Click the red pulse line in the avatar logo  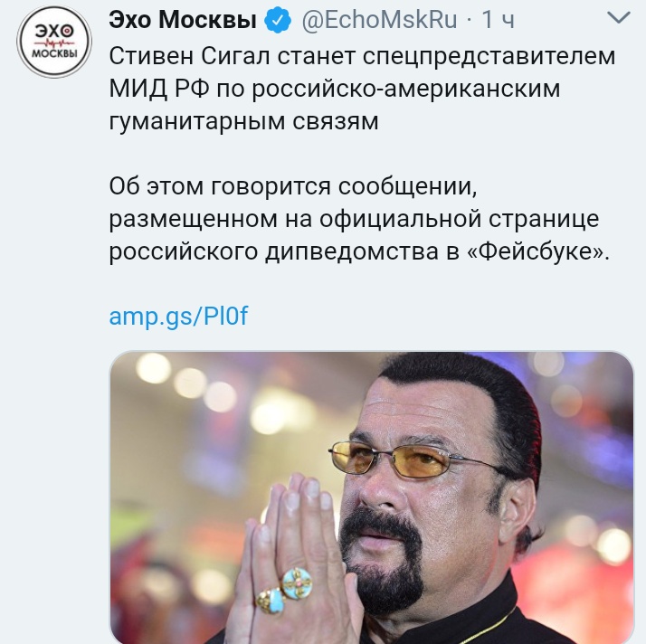(x=54, y=43)
